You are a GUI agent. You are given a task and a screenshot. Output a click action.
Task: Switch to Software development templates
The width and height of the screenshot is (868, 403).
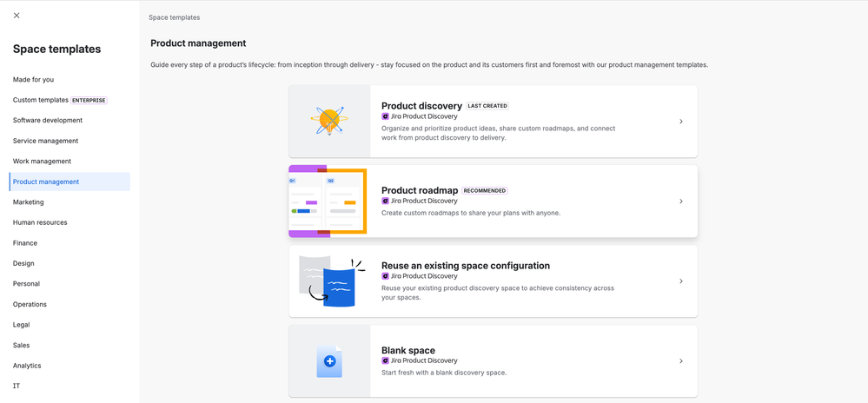click(48, 121)
